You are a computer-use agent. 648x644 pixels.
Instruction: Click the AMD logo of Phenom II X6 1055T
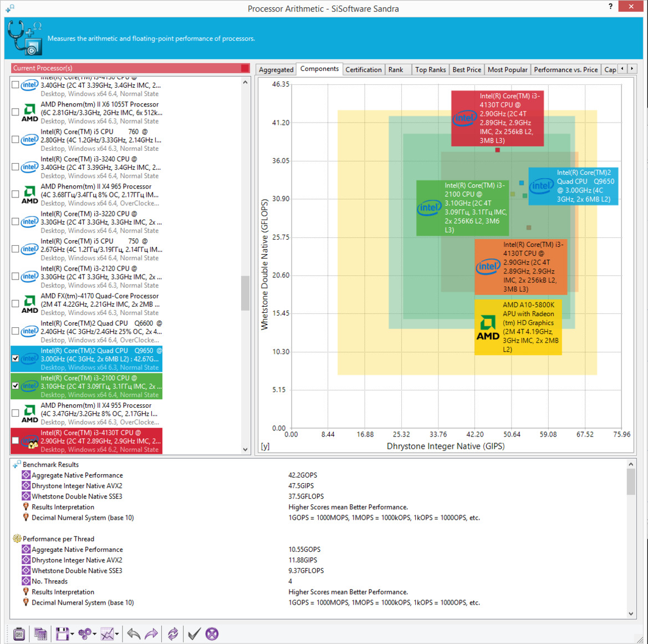point(29,113)
